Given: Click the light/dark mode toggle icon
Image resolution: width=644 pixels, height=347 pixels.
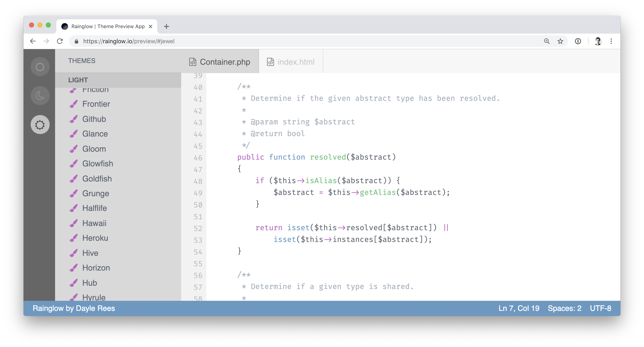Looking at the screenshot, I should click(x=40, y=95).
